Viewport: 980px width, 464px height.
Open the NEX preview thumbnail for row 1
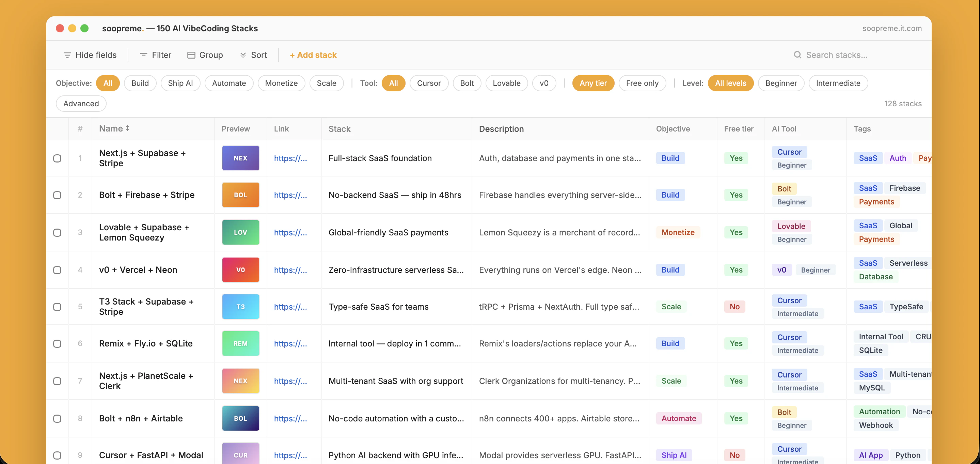(x=240, y=158)
